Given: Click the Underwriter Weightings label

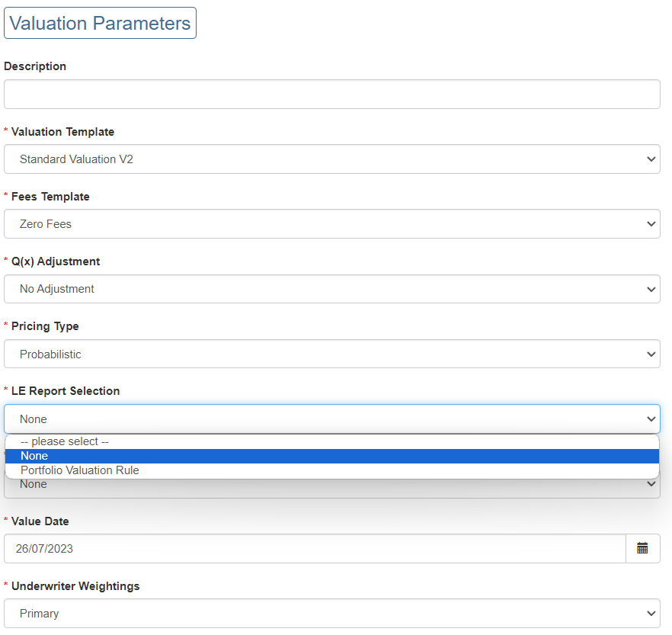Looking at the screenshot, I should pos(75,586).
